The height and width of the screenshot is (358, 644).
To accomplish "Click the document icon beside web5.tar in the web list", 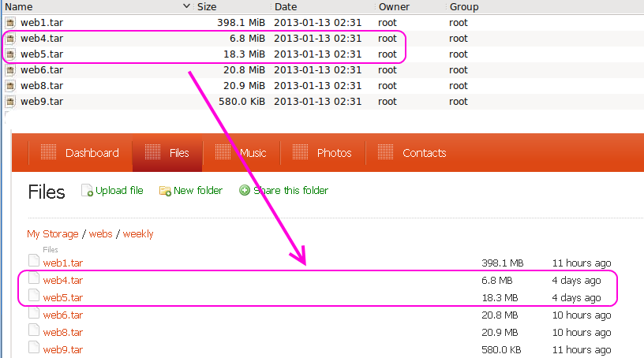I will [34, 296].
